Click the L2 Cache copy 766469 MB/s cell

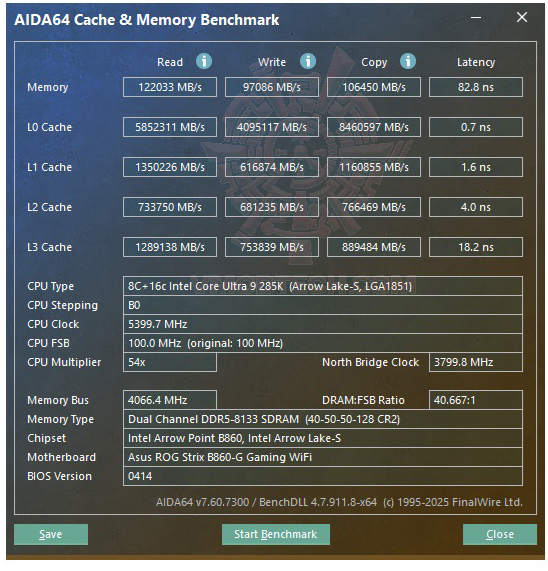click(374, 207)
